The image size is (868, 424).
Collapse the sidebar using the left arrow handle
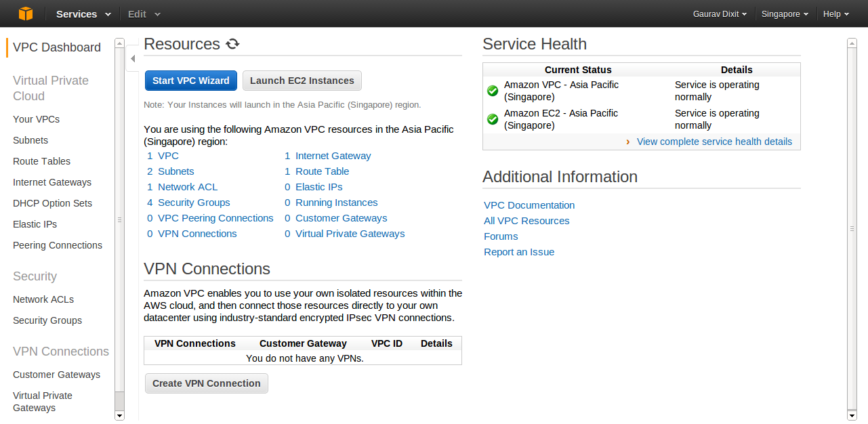click(133, 59)
